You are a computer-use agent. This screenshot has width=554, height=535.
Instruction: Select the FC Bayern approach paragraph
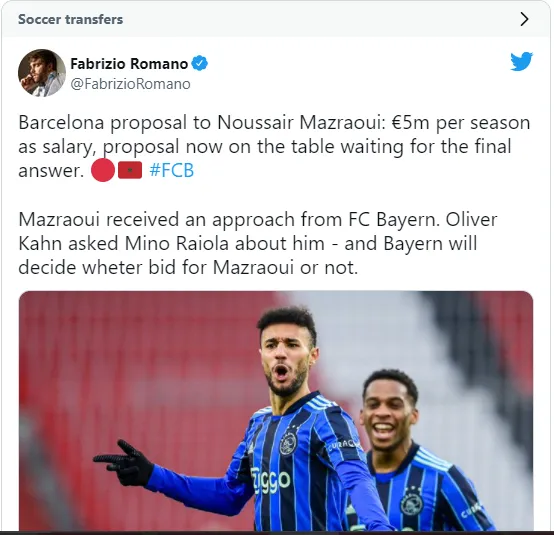[x=258, y=243]
